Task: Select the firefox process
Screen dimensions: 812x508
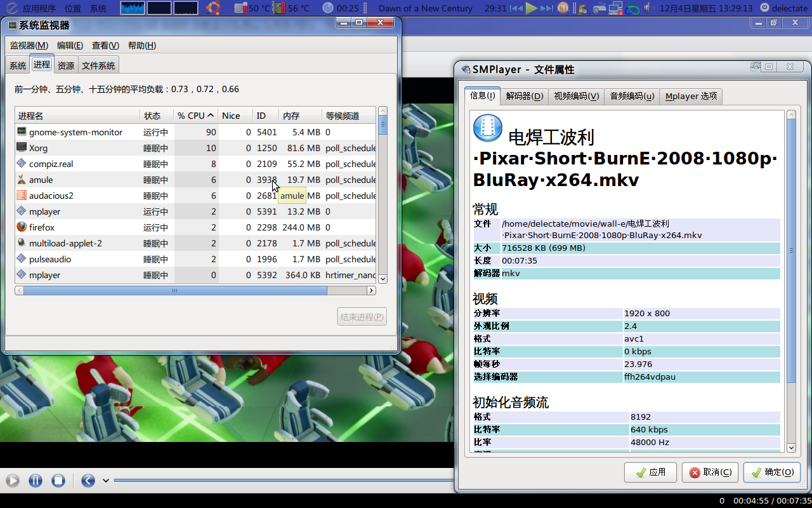Action: (195, 227)
